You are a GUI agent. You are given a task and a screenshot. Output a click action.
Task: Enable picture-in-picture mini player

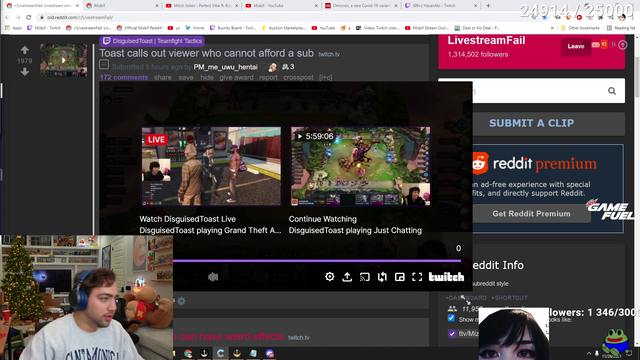400,277
